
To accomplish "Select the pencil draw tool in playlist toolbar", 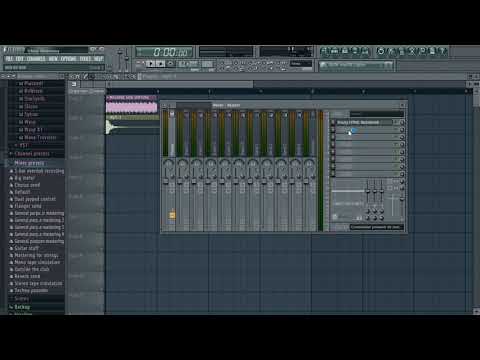I will (x=86, y=77).
